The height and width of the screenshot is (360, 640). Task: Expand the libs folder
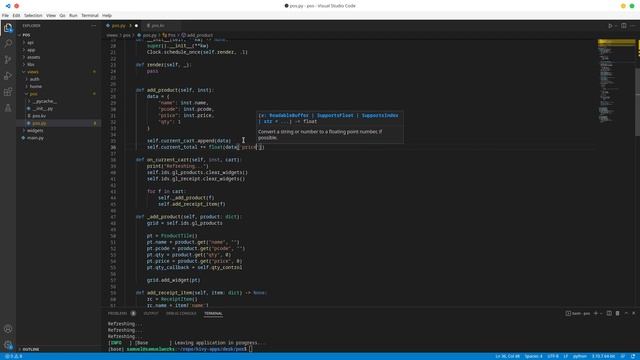pos(29,64)
